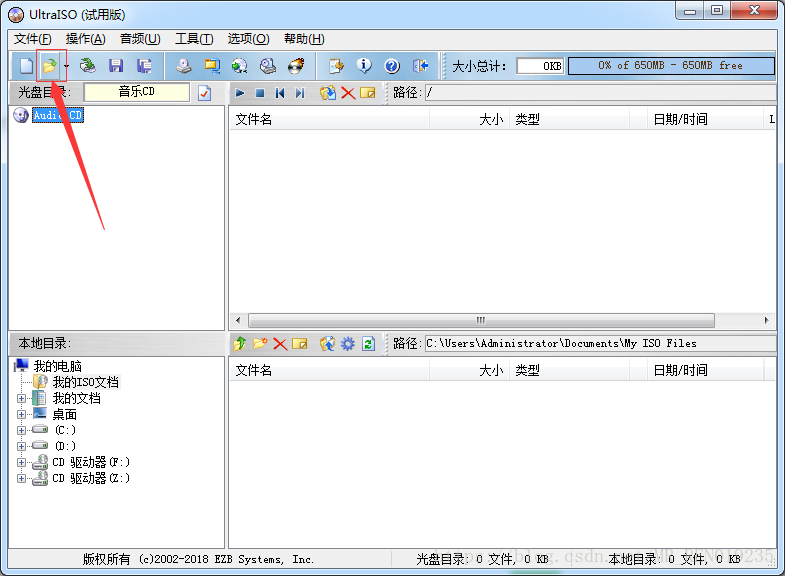785x576 pixels.
Task: Click the 音乐CD disc label field
Action: 137,92
